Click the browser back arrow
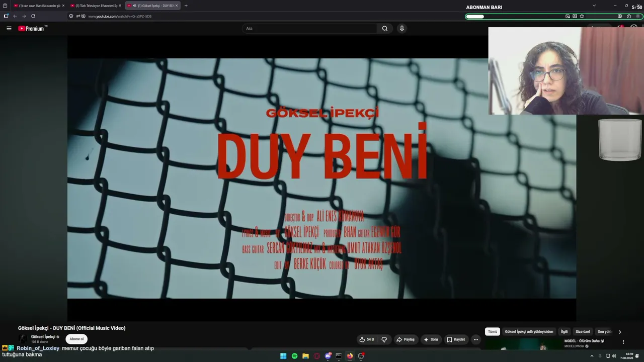 pyautogui.click(x=15, y=16)
